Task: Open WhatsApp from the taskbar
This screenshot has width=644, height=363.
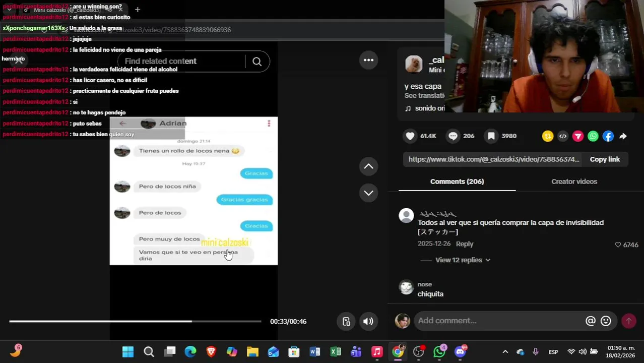Action: pos(439,352)
